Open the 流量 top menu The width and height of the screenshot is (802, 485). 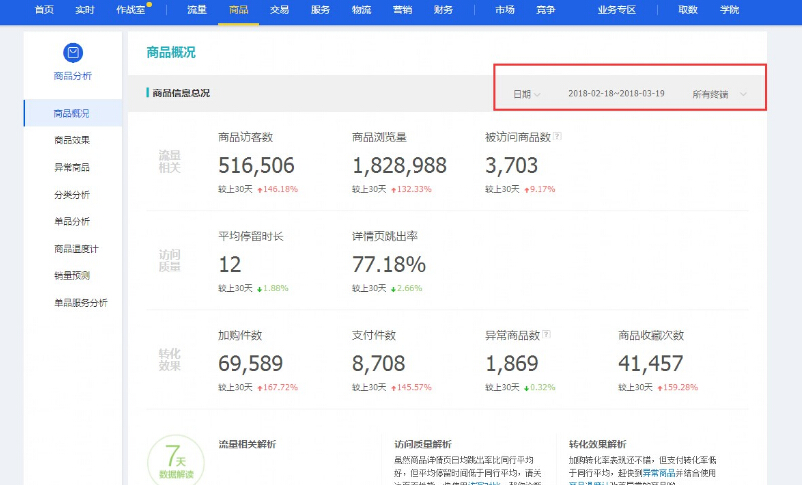[x=197, y=9]
